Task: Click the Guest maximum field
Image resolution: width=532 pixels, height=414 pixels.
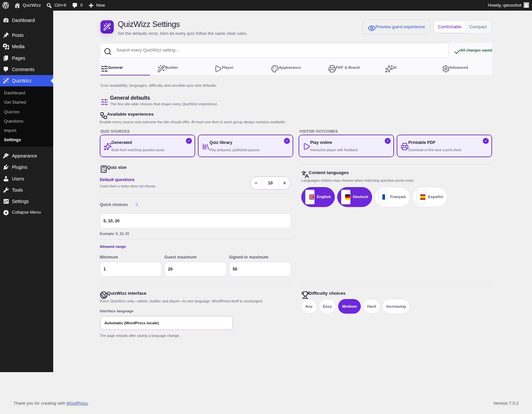Action: coord(196,269)
